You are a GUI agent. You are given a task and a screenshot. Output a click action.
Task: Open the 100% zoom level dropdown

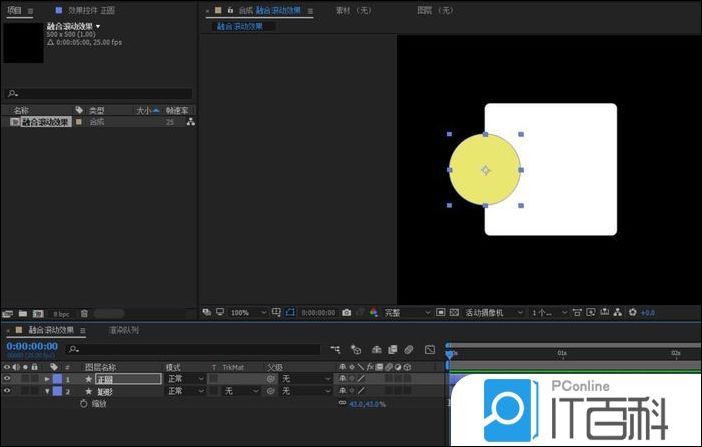(x=245, y=313)
